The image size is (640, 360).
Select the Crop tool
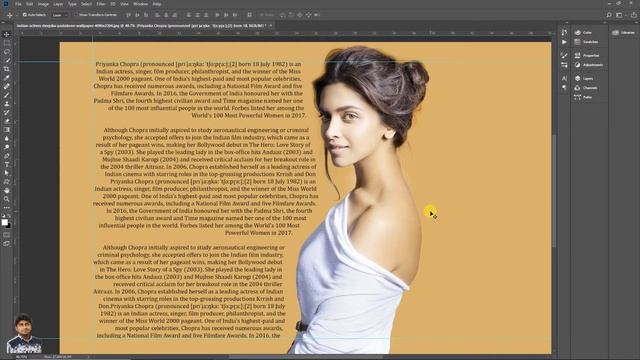click(7, 69)
